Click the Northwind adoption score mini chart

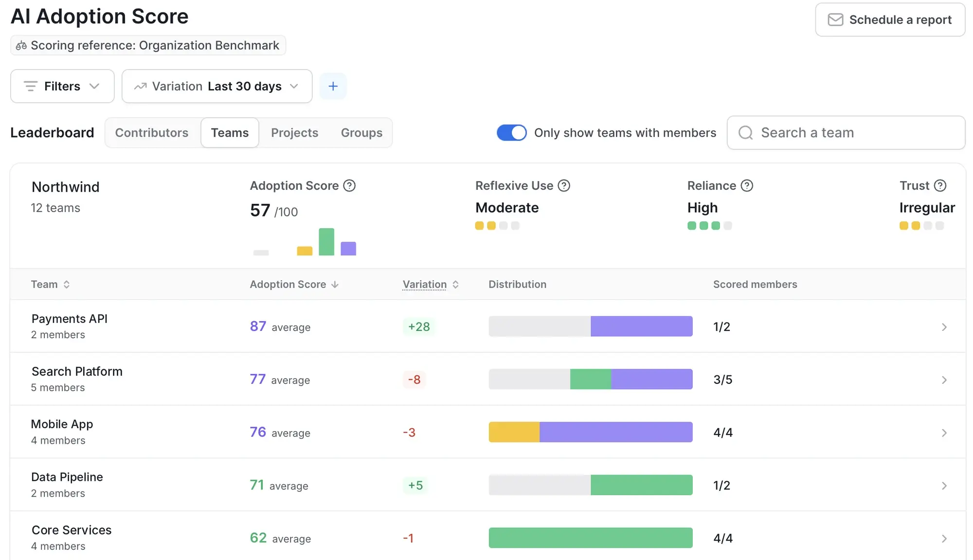(305, 242)
